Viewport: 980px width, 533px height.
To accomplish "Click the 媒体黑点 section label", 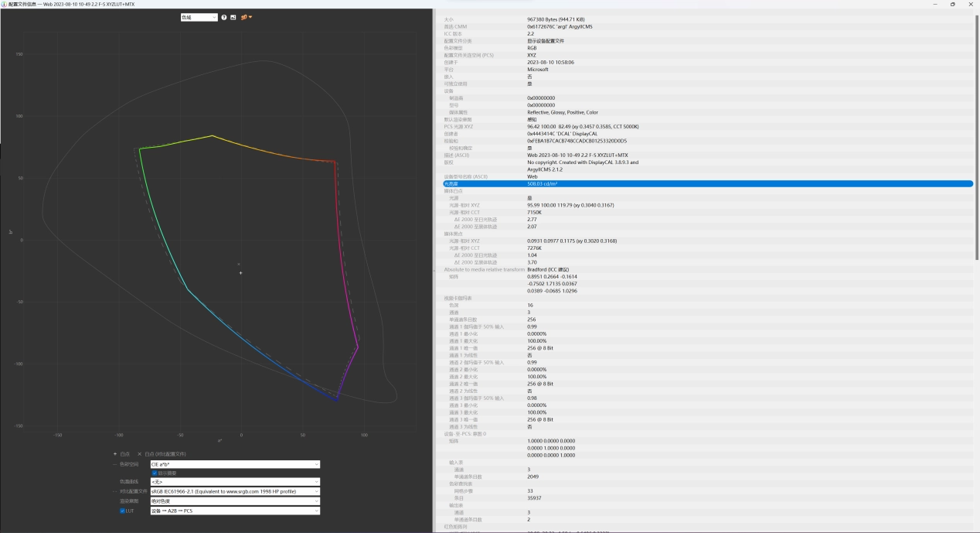I will (454, 233).
